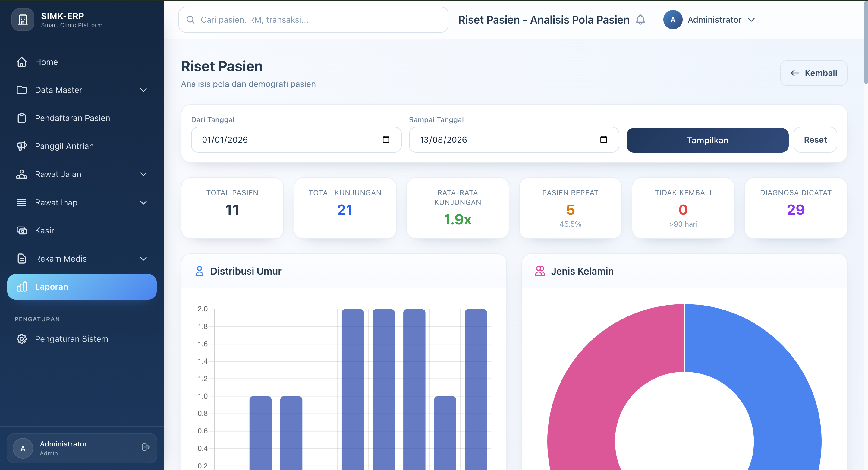868x470 pixels.
Task: Click the 45.5% repeat percentage text
Action: [x=571, y=224]
